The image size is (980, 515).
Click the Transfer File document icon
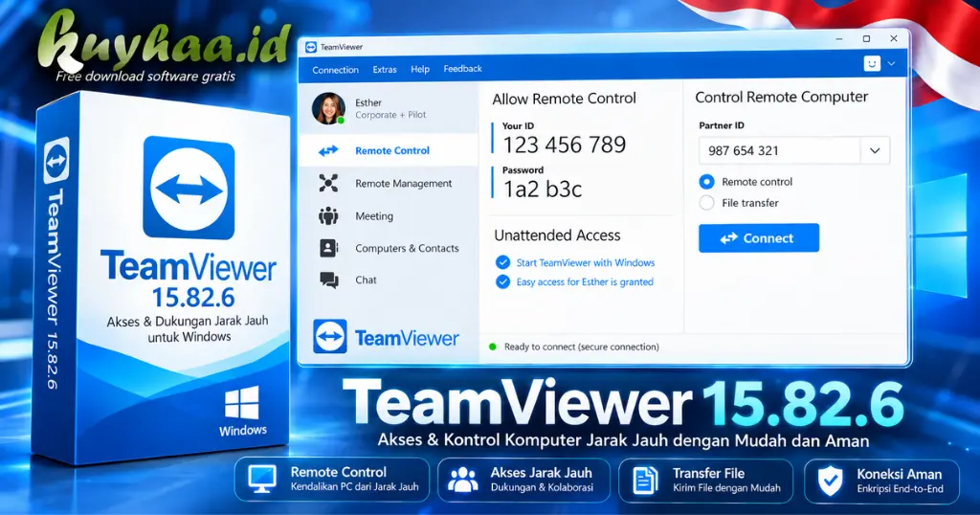pyautogui.click(x=644, y=480)
